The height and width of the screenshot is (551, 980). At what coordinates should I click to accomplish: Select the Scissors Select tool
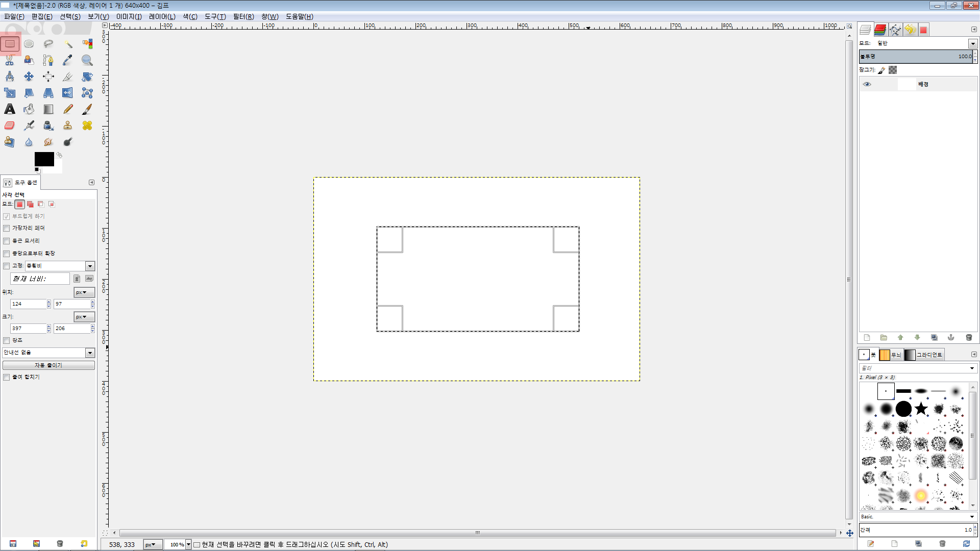10,60
